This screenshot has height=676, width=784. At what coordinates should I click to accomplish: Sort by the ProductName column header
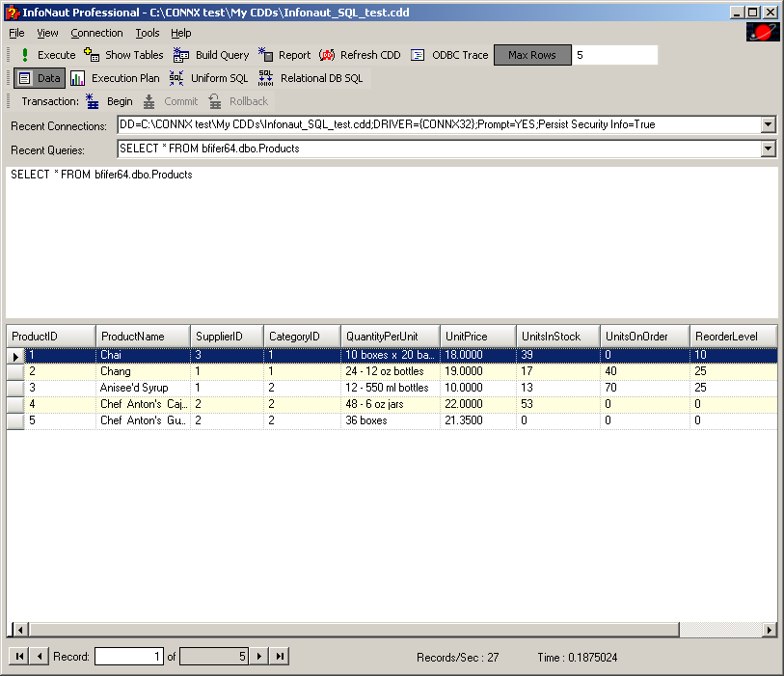tap(143, 337)
